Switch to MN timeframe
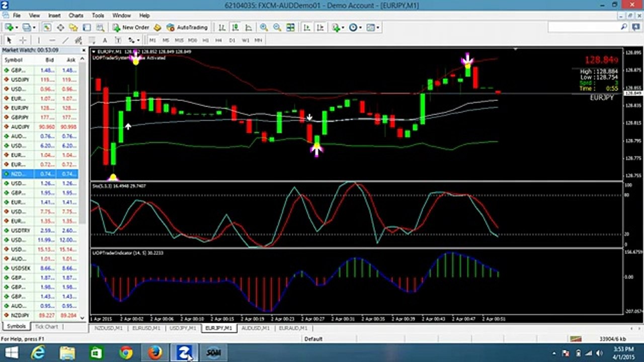644x362 pixels. click(x=258, y=40)
